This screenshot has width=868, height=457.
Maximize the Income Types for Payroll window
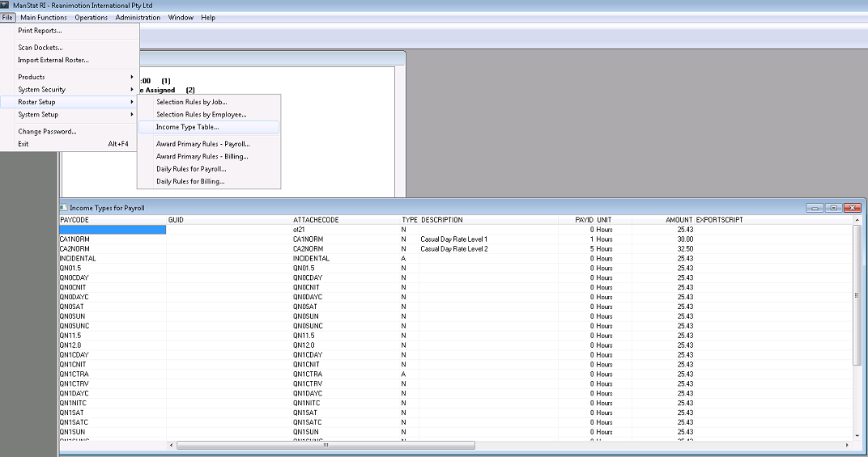(834, 208)
